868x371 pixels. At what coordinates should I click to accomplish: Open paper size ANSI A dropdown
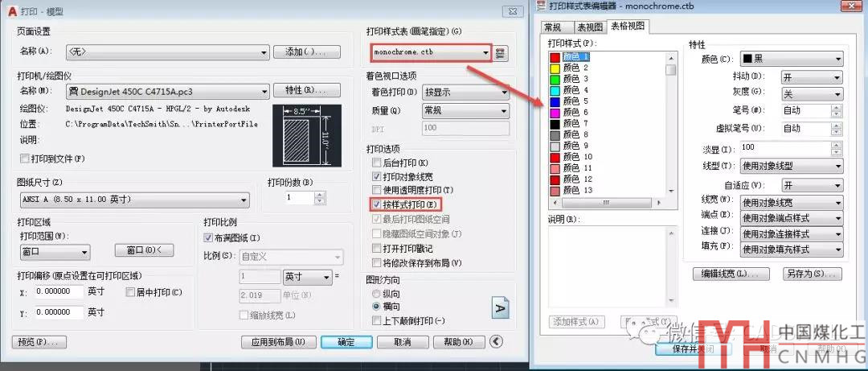[x=133, y=200]
